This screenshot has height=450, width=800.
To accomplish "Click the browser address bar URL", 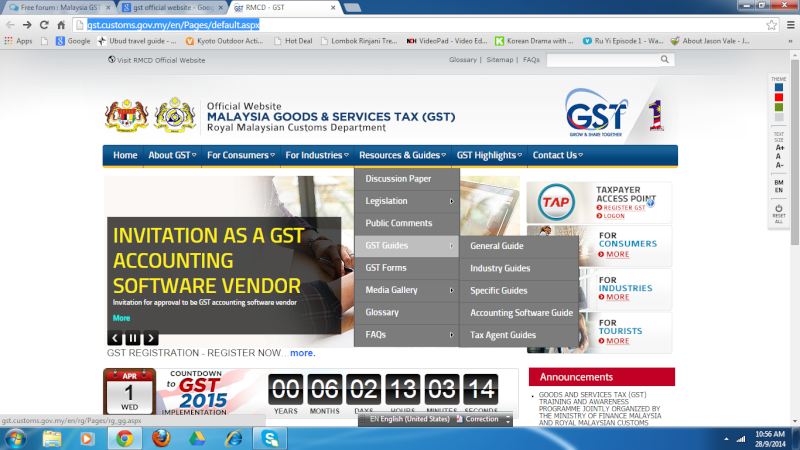I will tap(173, 24).
